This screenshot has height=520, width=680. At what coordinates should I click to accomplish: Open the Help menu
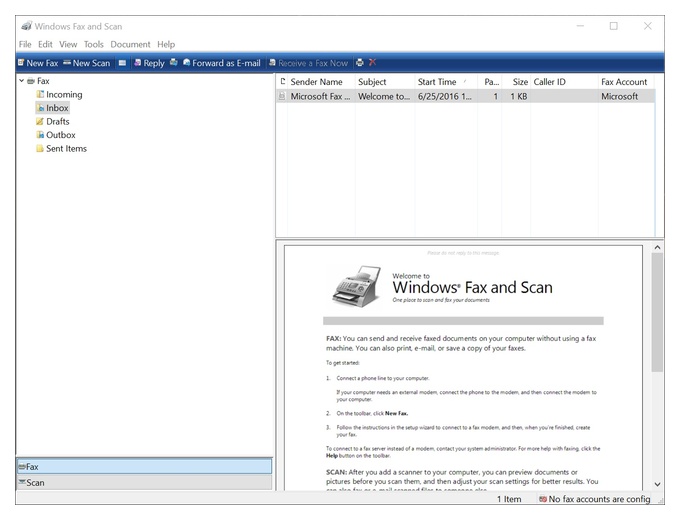pos(166,44)
